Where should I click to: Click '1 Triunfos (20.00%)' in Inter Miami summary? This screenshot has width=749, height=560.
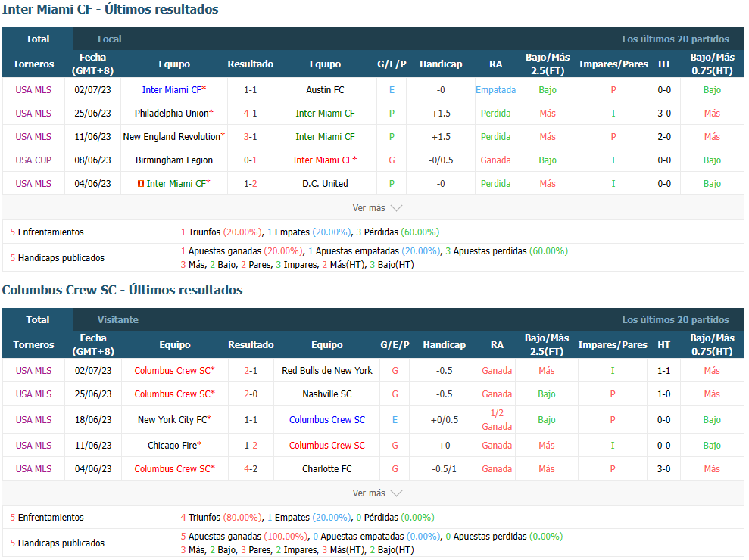[x=221, y=232]
